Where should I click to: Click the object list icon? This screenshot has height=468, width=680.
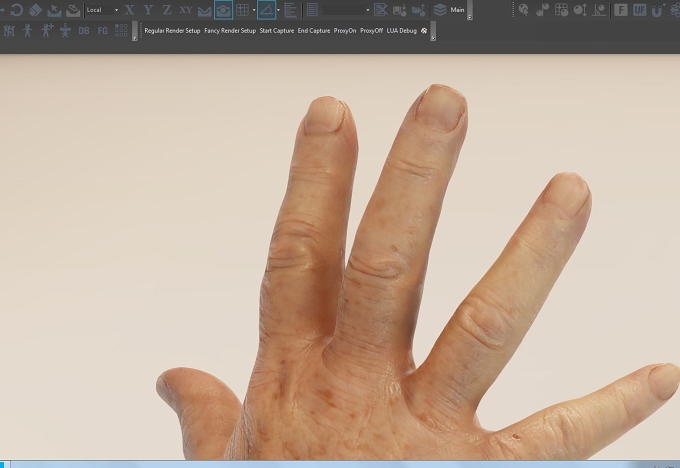click(312, 10)
